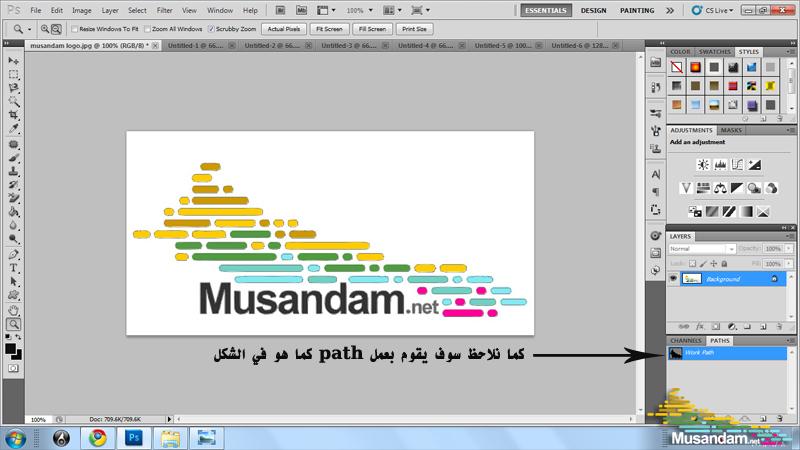The height and width of the screenshot is (450, 800).
Task: Select the Move tool
Action: click(14, 61)
